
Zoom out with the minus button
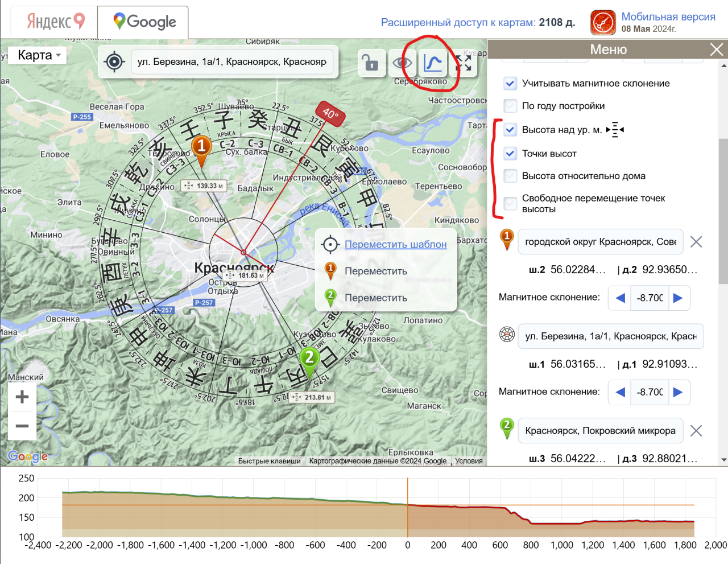(x=22, y=426)
